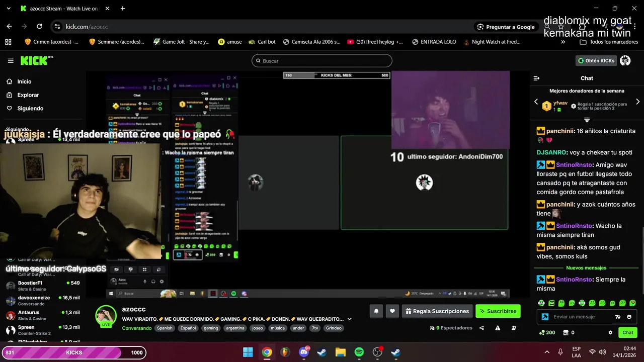Expand the weekly donors leaderboard
This screenshot has height=362, width=644.
coord(587,120)
